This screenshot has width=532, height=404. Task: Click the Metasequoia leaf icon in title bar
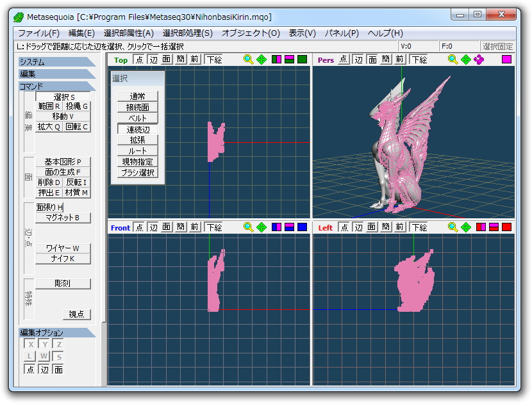19,17
